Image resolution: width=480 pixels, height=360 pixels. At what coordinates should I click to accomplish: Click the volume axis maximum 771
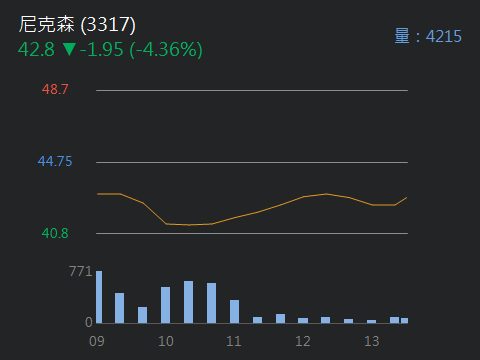point(81,271)
